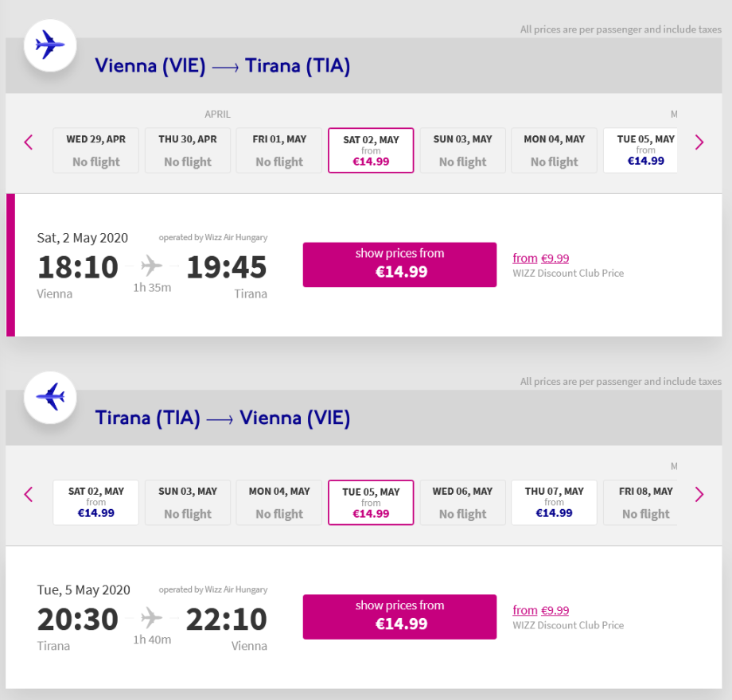This screenshot has height=700, width=732.
Task: Open outbound WIZZ Discount Club €9.99 link
Action: [540, 258]
